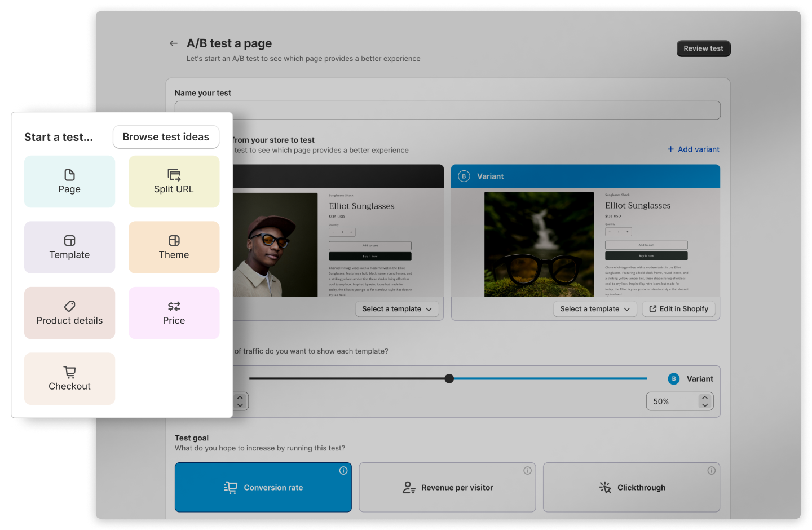Select the Product details test tile

[x=69, y=313]
